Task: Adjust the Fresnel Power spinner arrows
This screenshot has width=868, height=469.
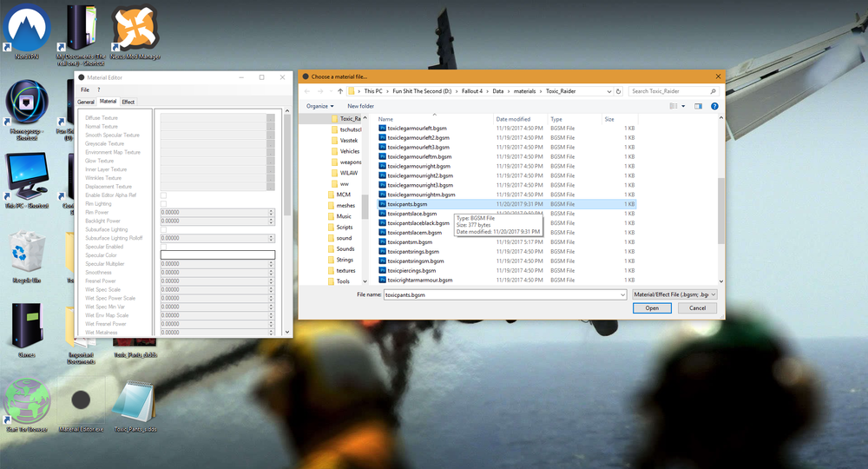Action: [x=271, y=281]
